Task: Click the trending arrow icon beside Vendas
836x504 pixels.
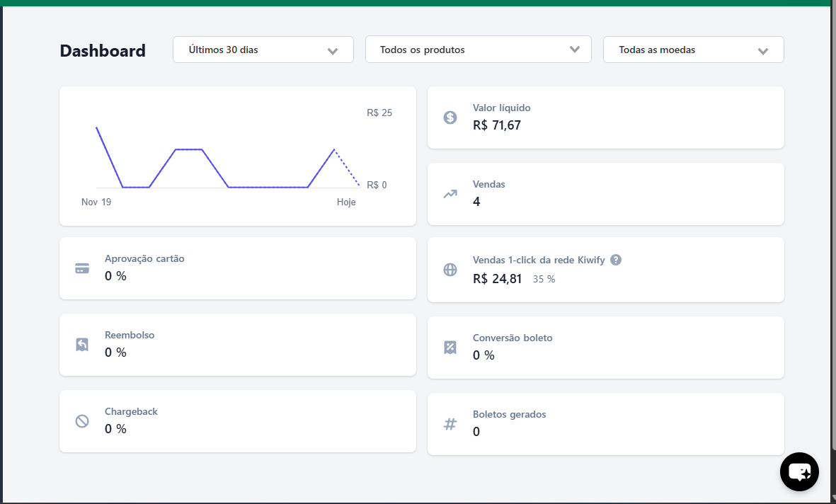Action: [x=450, y=194]
